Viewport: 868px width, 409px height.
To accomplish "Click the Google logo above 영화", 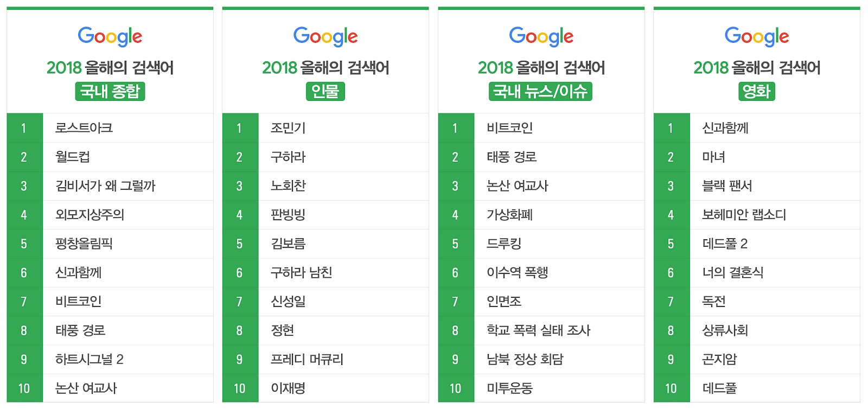I will pyautogui.click(x=757, y=36).
